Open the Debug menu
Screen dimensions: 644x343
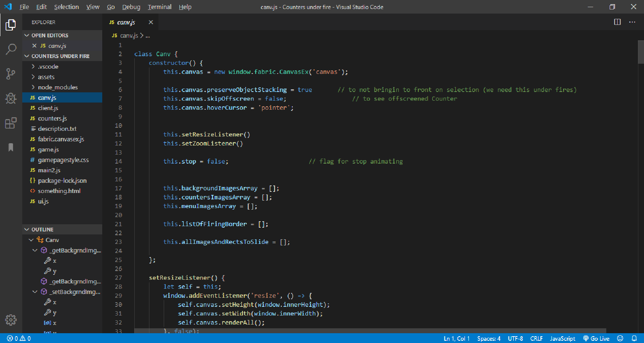pos(131,7)
